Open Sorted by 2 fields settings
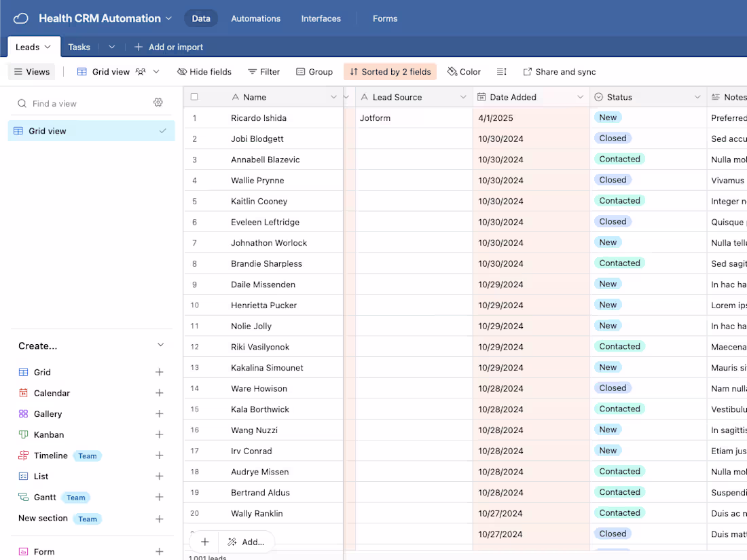 coord(390,71)
